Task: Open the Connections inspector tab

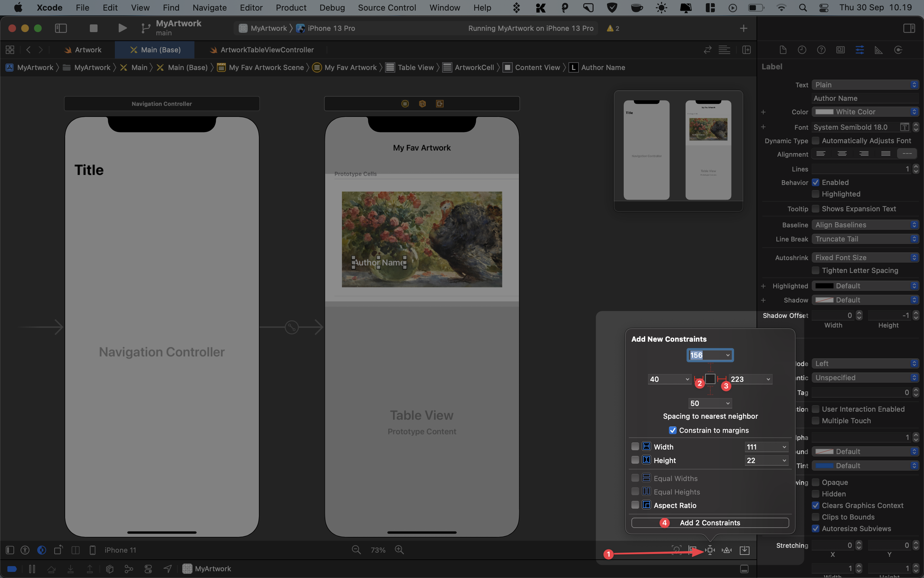Action: (898, 50)
